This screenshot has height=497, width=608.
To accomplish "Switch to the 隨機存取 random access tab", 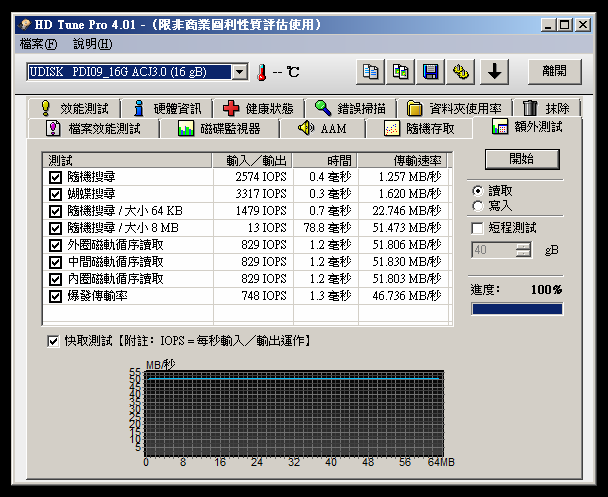I will [419, 128].
